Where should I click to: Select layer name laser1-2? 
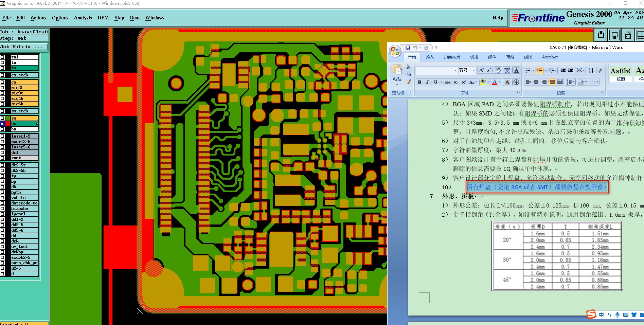click(24, 136)
